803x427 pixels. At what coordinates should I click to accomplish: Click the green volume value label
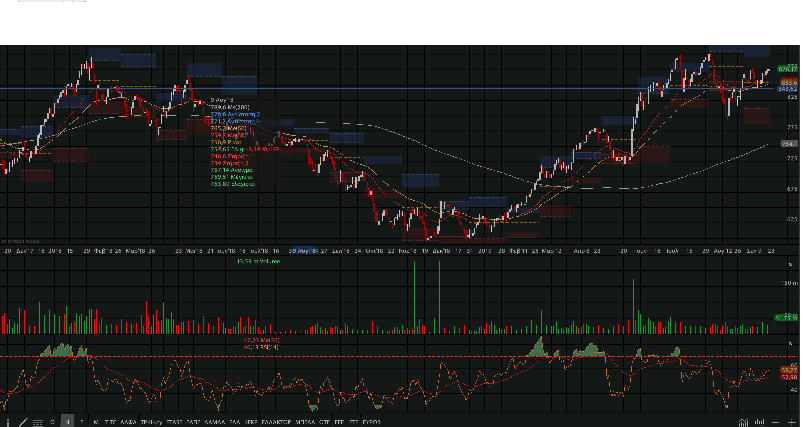[786, 318]
